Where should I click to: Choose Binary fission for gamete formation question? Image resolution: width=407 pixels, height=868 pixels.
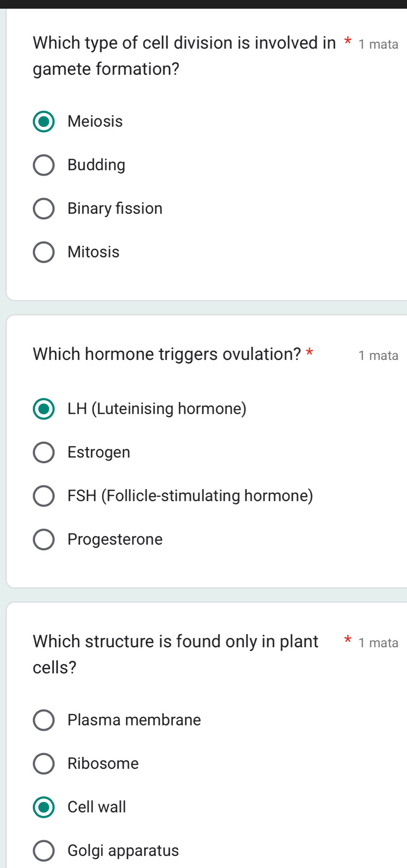pyautogui.click(x=114, y=209)
